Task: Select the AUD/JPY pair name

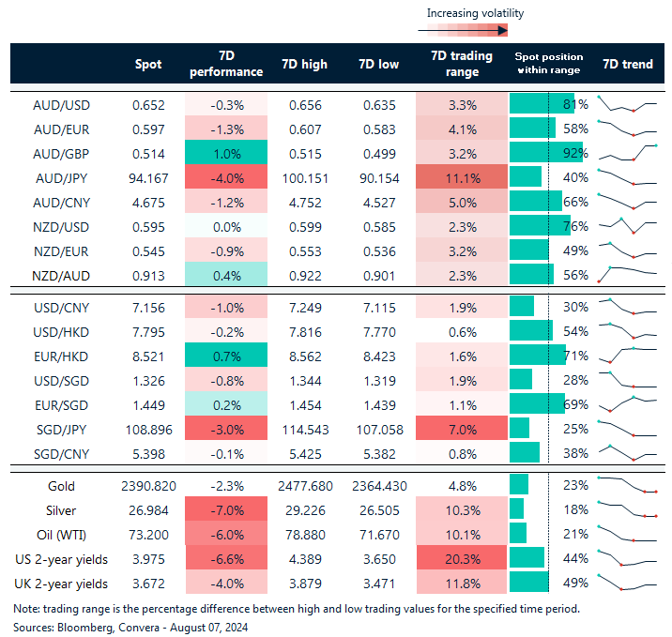Action: click(61, 178)
